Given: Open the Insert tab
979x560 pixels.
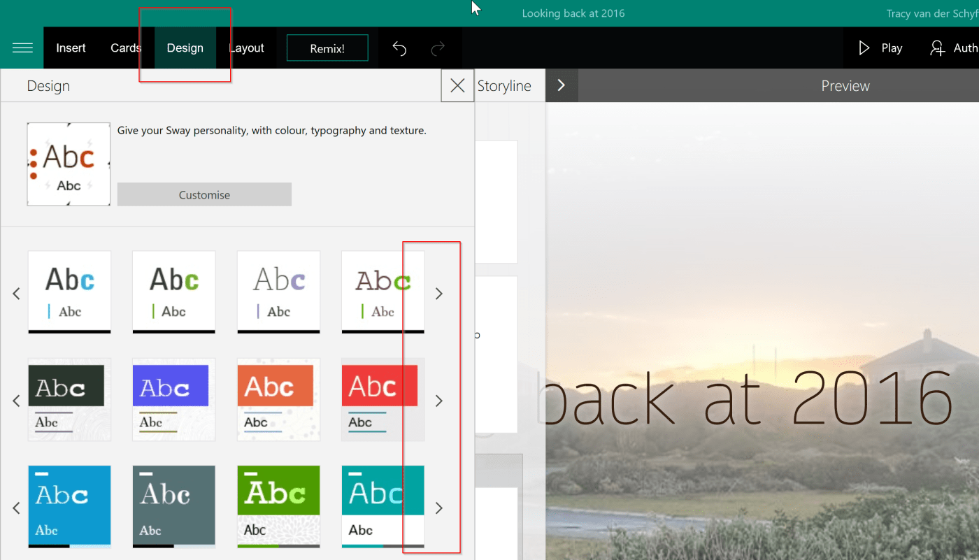Looking at the screenshot, I should [71, 48].
